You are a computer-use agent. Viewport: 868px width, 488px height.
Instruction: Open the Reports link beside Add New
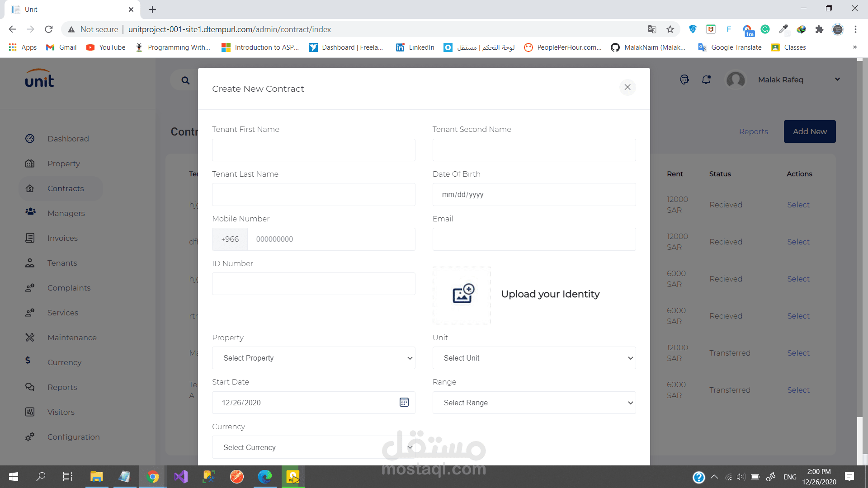tap(753, 131)
